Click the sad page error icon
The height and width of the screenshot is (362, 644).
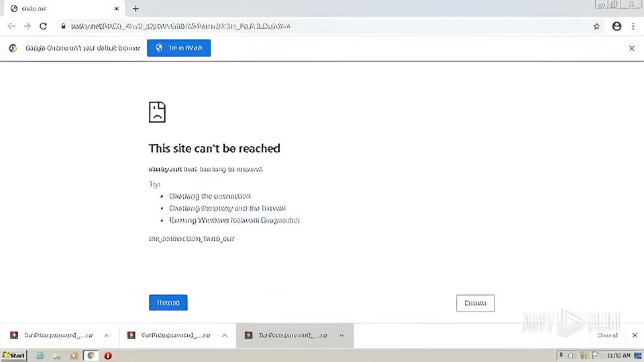pyautogui.click(x=157, y=112)
